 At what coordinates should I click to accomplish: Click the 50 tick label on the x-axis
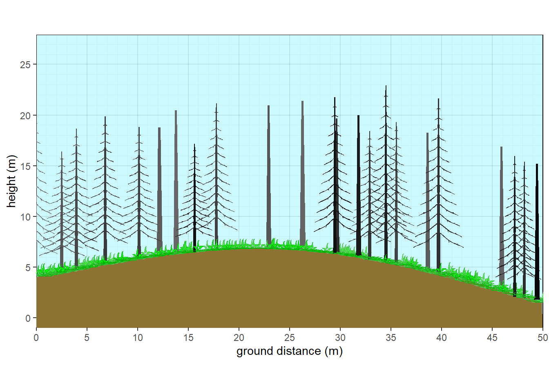click(x=542, y=338)
